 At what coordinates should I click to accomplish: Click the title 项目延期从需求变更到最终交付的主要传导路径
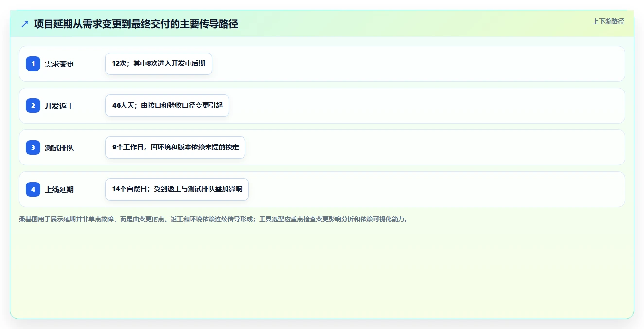coord(136,24)
